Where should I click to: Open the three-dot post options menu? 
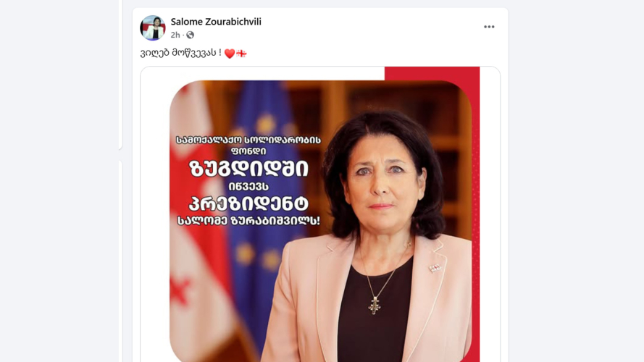489,27
